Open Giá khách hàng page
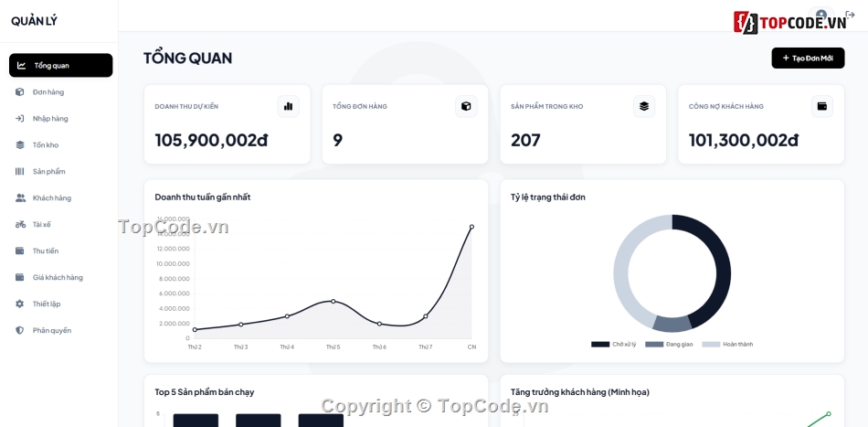 [61, 277]
